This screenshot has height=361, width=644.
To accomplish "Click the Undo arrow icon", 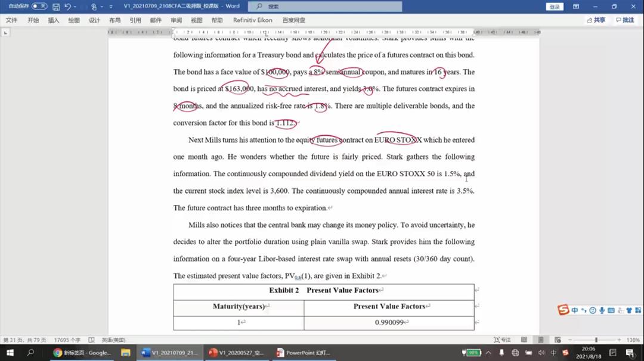I will (67, 7).
